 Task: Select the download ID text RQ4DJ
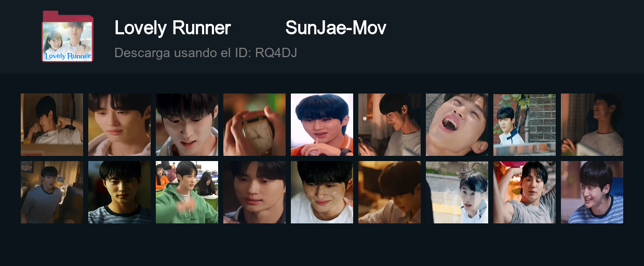pyautogui.click(x=276, y=52)
